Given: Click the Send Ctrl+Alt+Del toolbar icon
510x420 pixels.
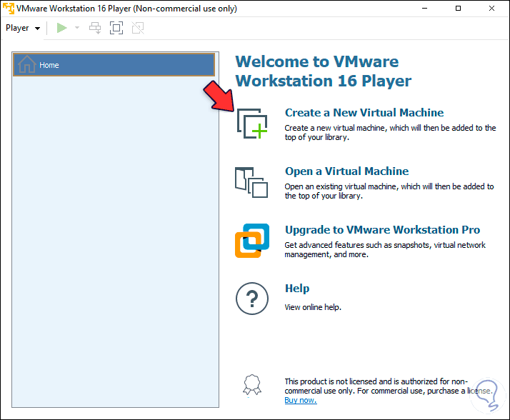Looking at the screenshot, I should pos(95,28).
